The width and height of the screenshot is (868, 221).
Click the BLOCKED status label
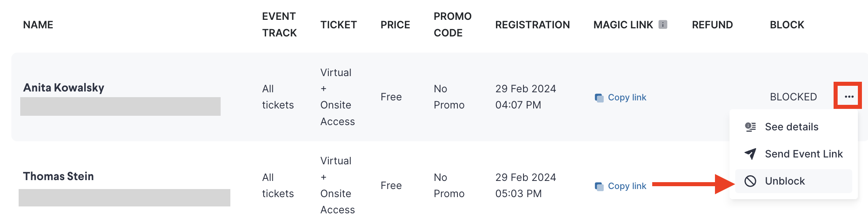point(793,97)
